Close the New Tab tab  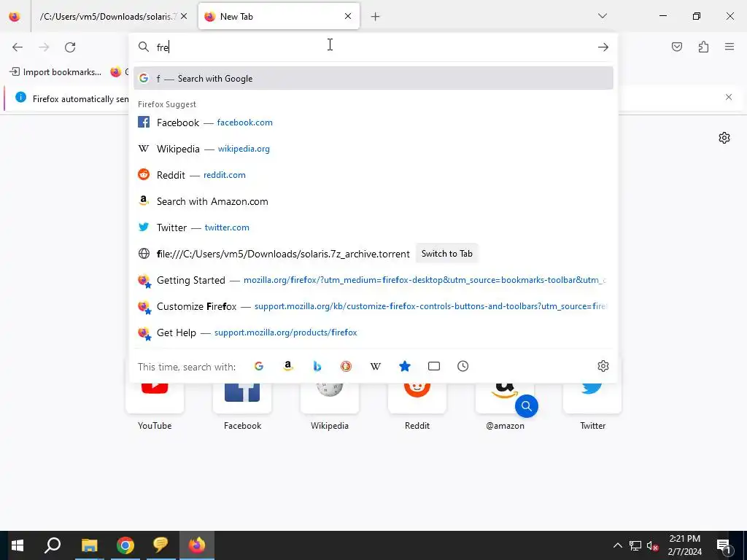pos(348,16)
